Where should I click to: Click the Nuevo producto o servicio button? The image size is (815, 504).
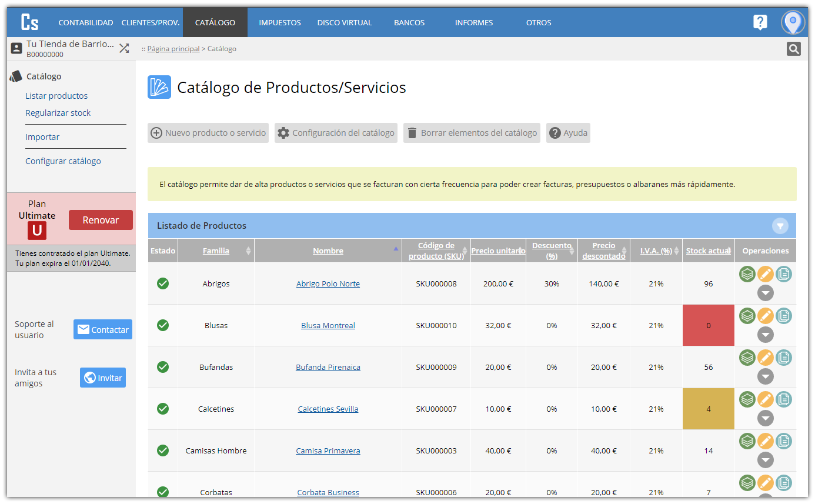(208, 132)
